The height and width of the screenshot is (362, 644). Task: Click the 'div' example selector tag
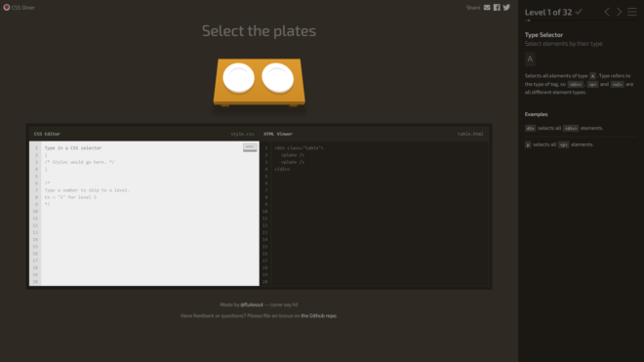530,128
